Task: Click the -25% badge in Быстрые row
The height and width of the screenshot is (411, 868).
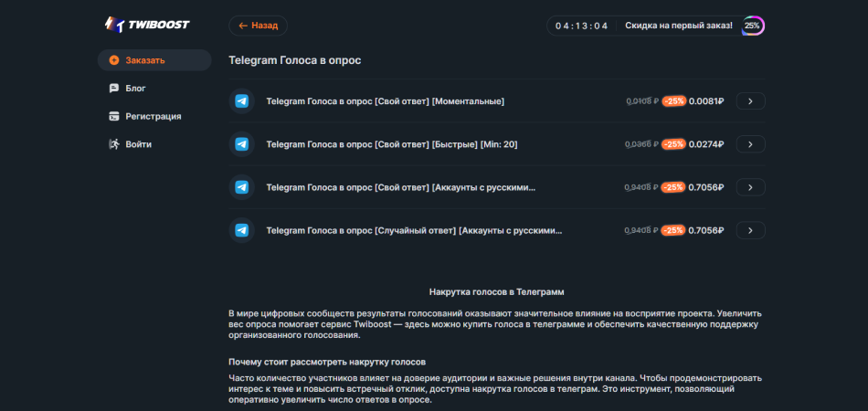Action: coord(673,144)
